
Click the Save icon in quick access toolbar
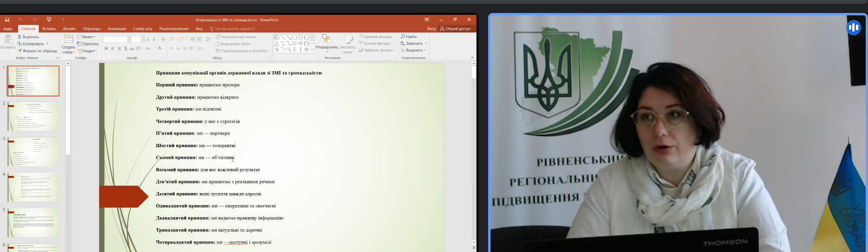(x=7, y=20)
